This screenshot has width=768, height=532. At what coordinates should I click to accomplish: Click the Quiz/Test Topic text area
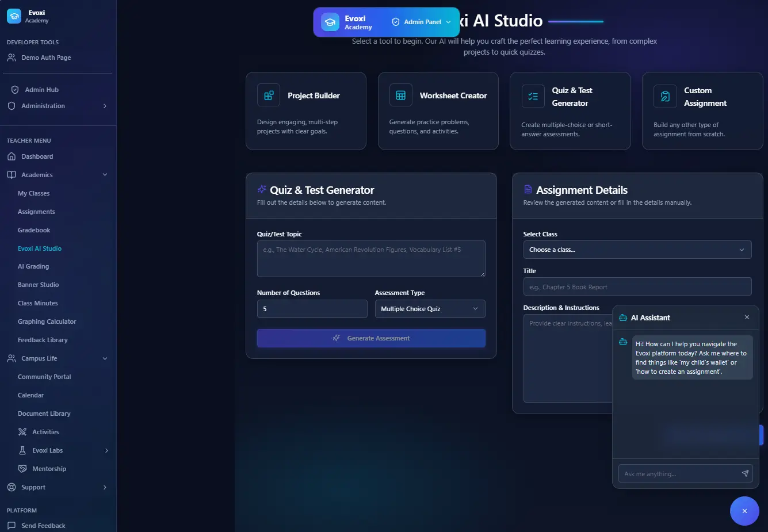coord(371,259)
